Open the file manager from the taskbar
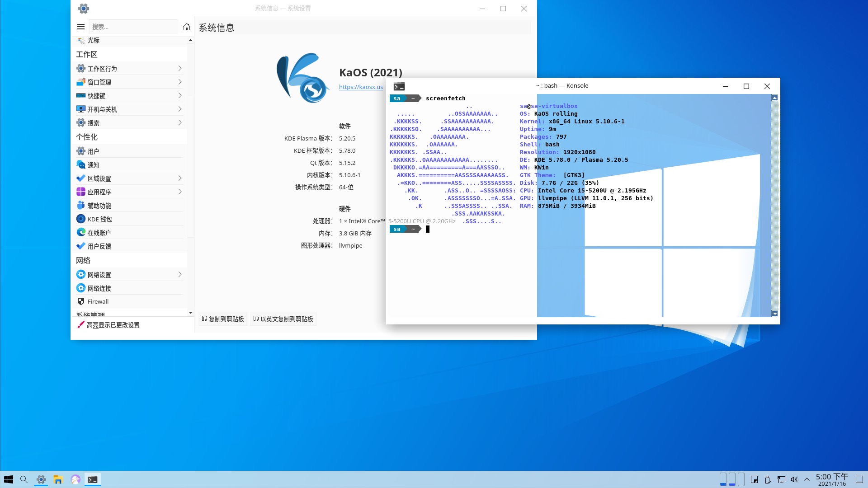 58,479
